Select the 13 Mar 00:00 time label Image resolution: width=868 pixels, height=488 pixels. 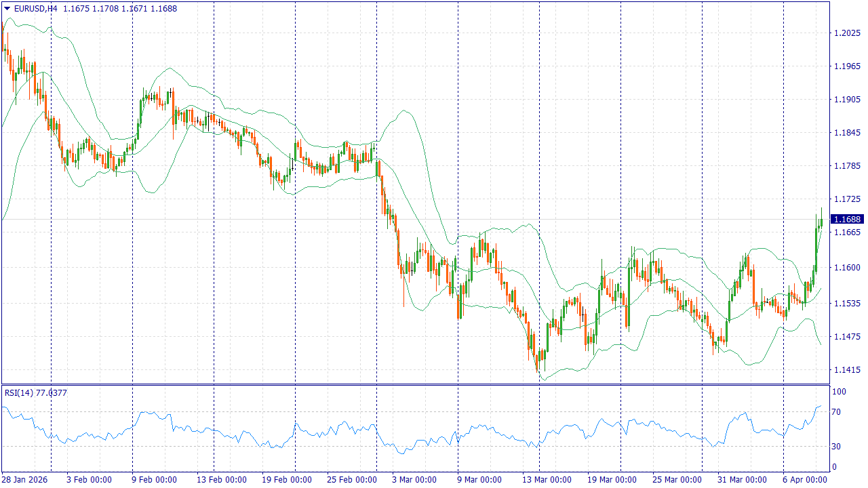click(x=545, y=480)
